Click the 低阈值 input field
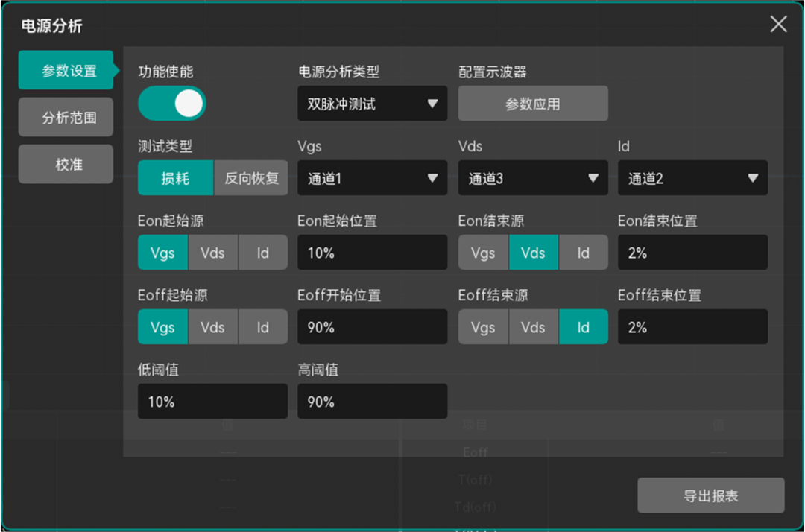 212,401
